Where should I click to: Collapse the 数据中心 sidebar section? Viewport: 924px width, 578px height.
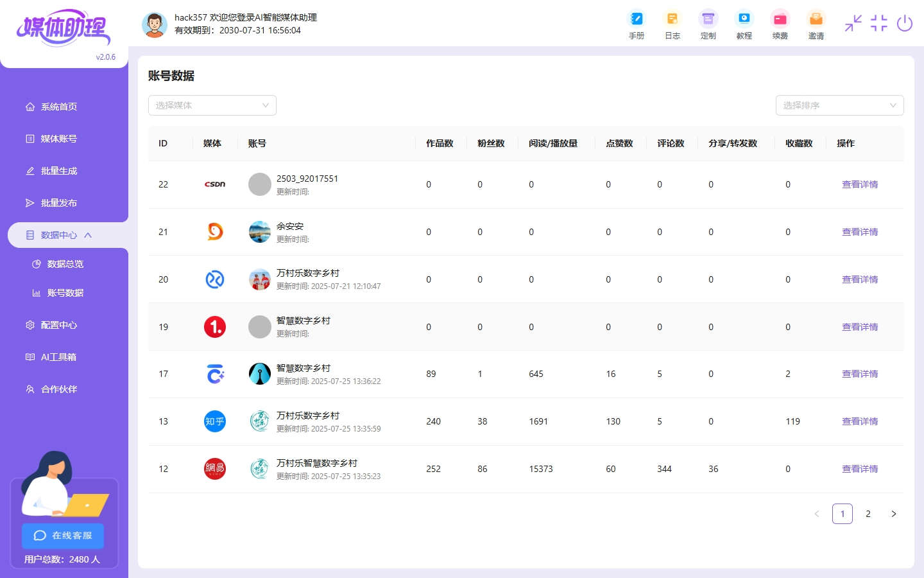pos(64,235)
